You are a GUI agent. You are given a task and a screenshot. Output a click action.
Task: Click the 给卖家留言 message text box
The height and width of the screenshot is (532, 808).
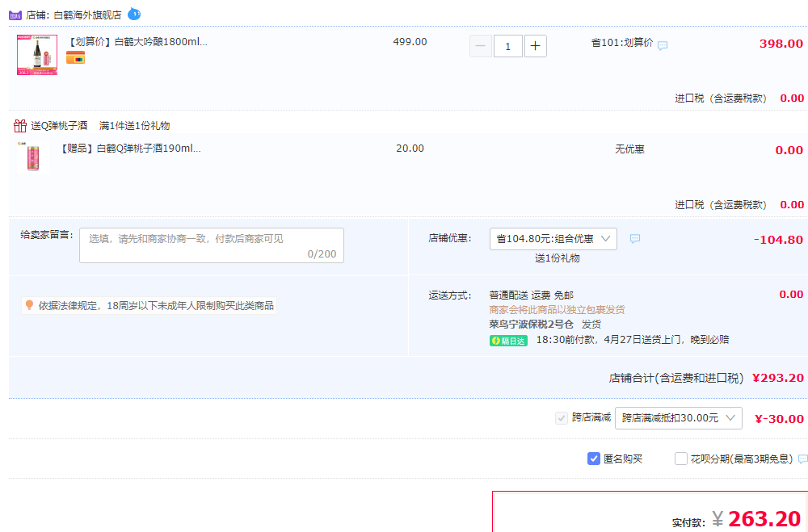coord(211,245)
